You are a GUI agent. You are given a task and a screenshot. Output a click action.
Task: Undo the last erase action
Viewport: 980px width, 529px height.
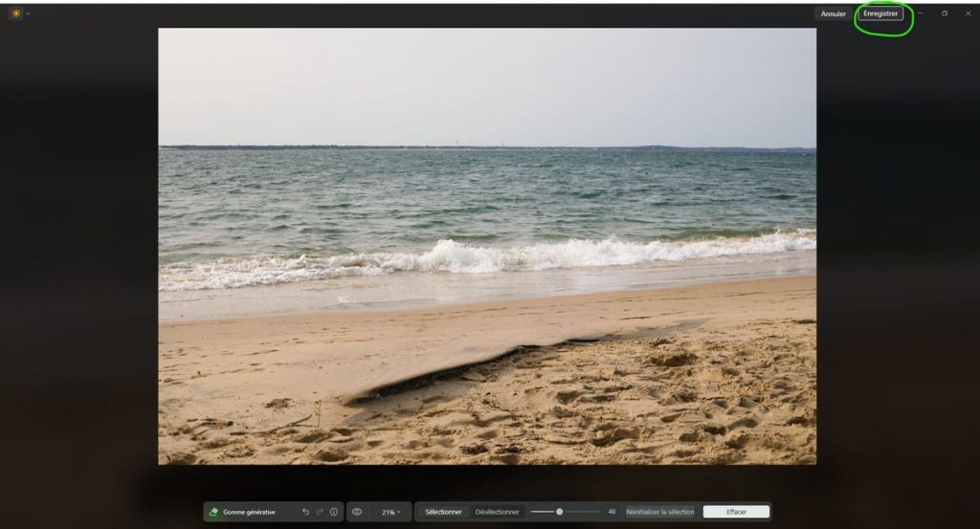tap(305, 512)
